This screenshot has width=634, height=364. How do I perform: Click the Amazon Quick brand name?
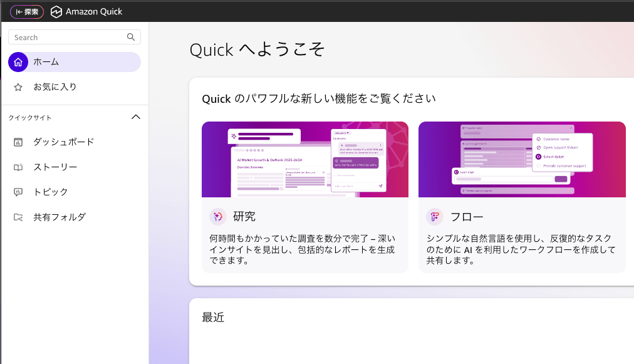pos(94,11)
